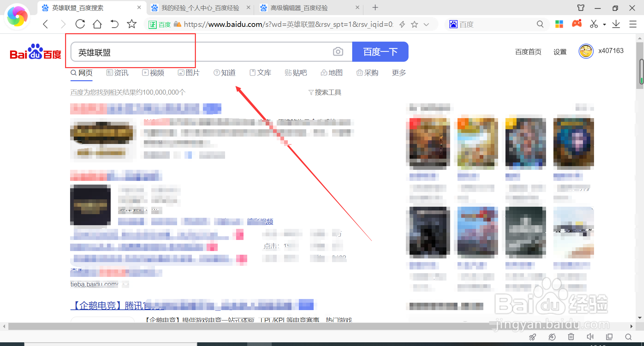Click the camera image search icon

coord(338,51)
